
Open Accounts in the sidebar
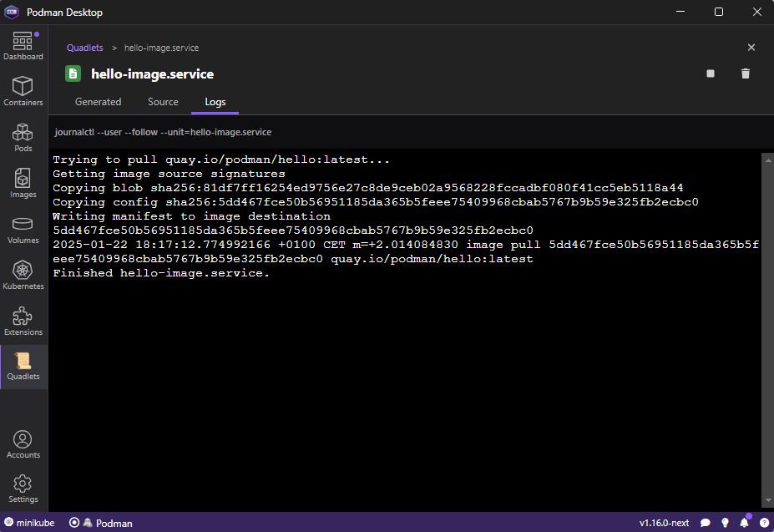[x=23, y=444]
